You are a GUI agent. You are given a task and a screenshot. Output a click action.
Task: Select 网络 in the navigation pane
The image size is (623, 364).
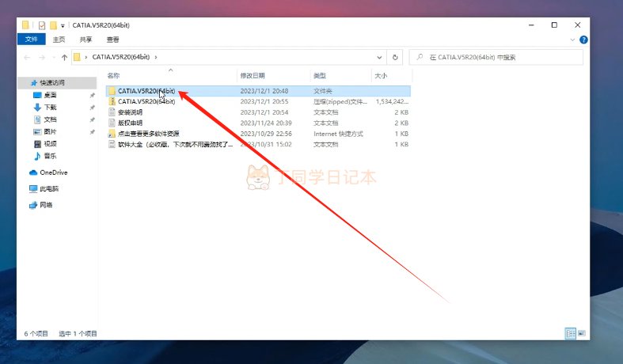(x=46, y=205)
